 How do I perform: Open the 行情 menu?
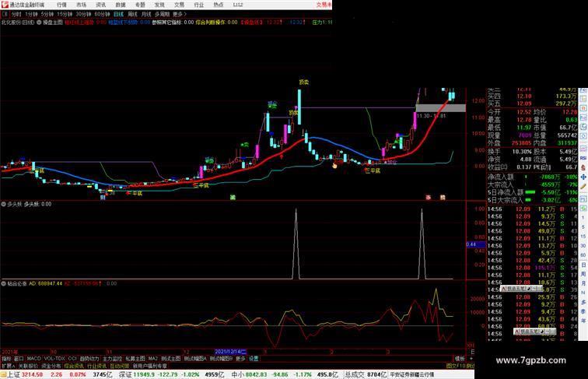[x=61, y=5]
